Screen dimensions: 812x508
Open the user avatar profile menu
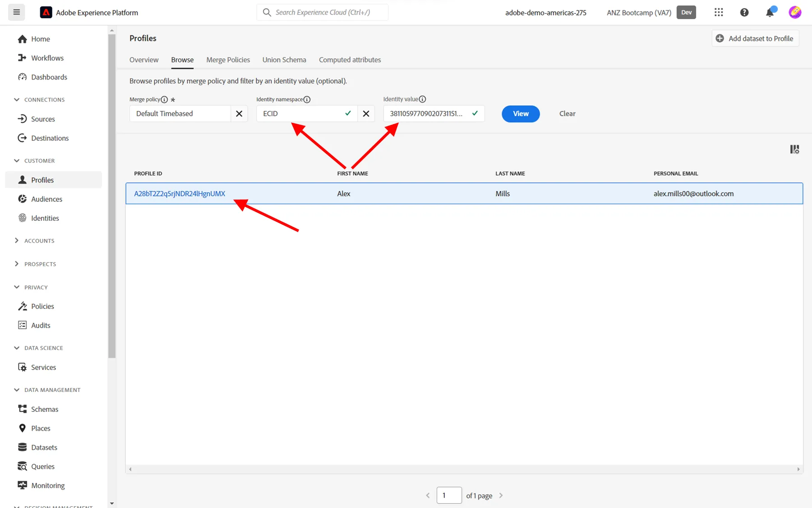pos(795,13)
